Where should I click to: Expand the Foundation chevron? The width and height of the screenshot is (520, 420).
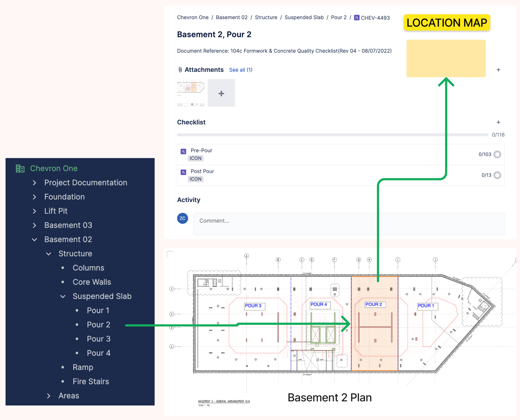tap(34, 197)
